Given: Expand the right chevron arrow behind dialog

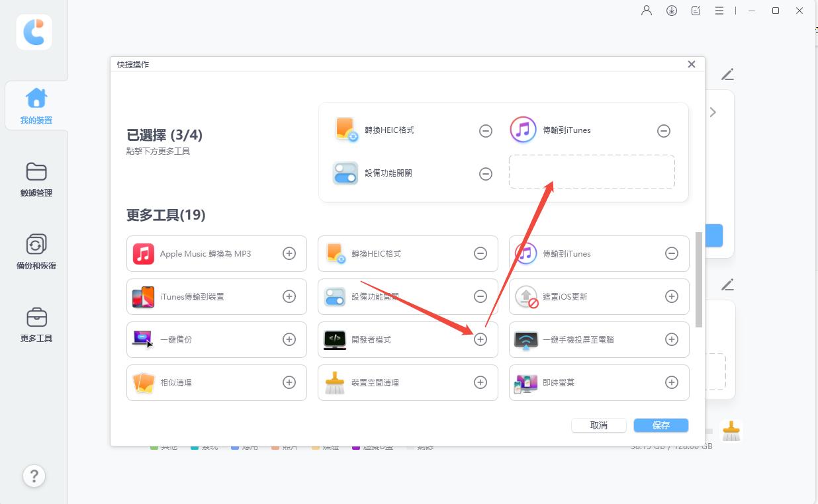Looking at the screenshot, I should pos(713,112).
